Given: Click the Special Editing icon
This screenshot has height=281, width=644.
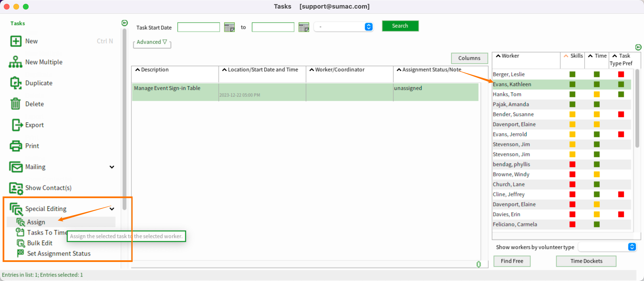Looking at the screenshot, I should click(16, 209).
